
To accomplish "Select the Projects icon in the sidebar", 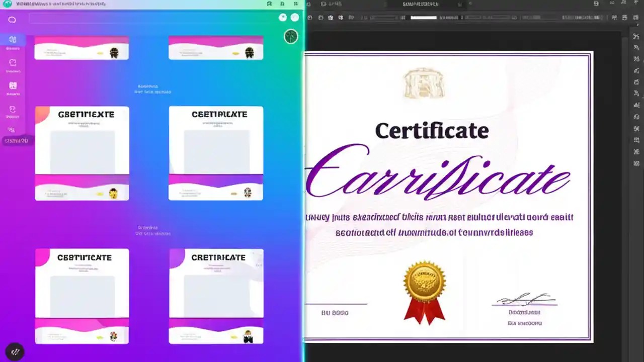I will click(12, 130).
